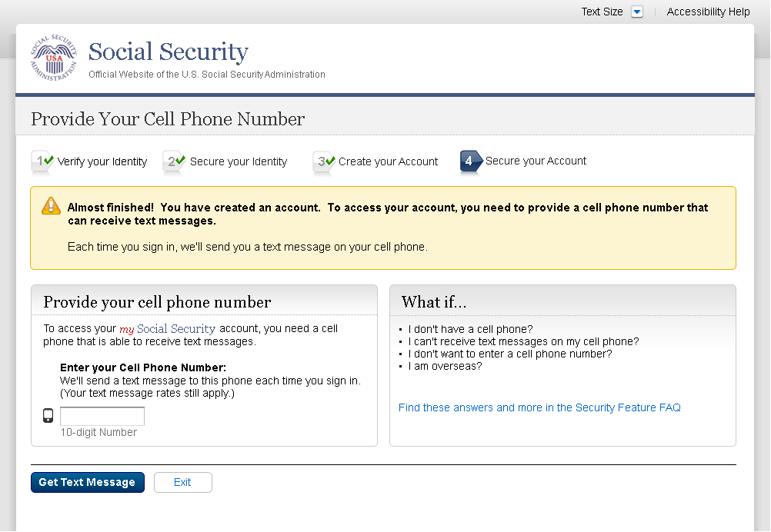Screen dimensions: 771x532
Task: Open Accessibility Help
Action: (708, 12)
